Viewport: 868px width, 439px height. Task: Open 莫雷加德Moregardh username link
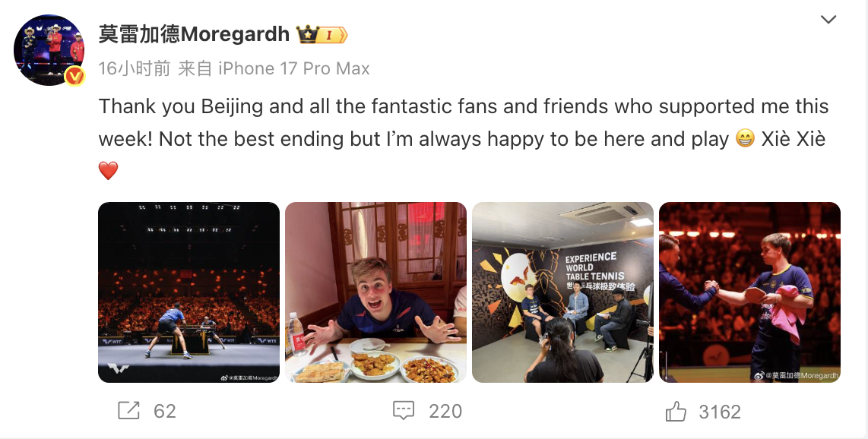[195, 34]
